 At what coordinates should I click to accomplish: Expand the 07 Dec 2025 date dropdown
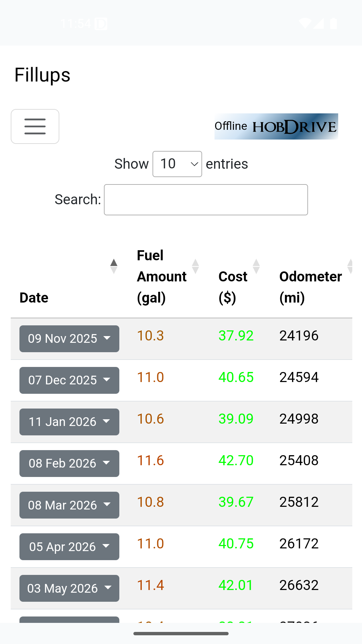pyautogui.click(x=69, y=380)
